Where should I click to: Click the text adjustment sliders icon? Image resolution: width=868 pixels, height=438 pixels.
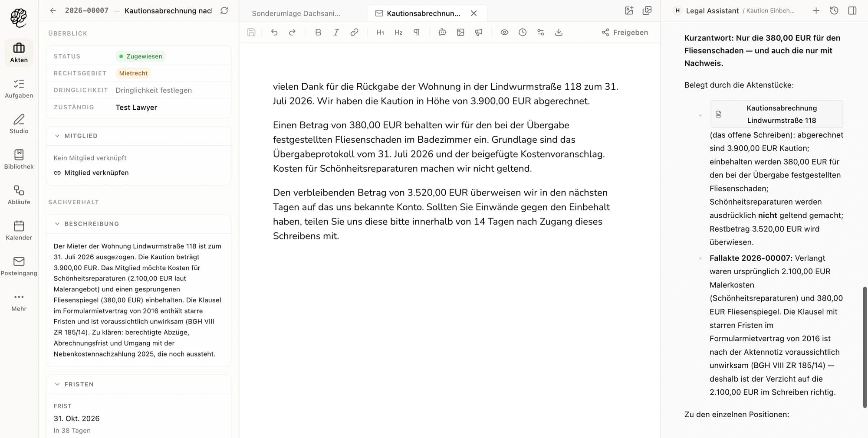540,32
